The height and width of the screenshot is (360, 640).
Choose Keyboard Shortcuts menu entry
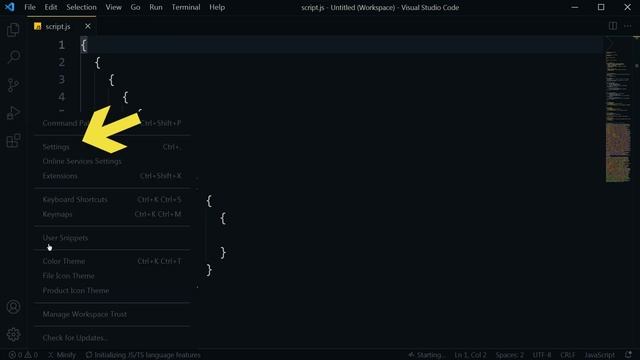tap(112, 200)
